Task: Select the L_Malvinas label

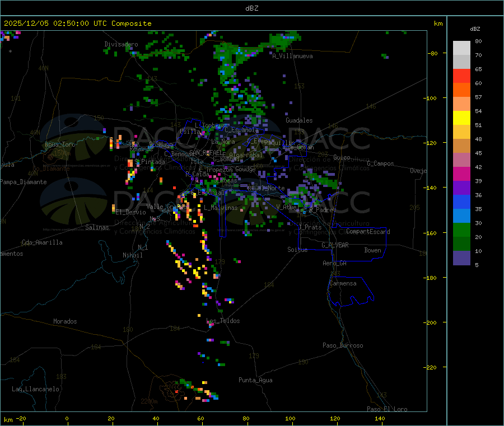Action: [221, 208]
